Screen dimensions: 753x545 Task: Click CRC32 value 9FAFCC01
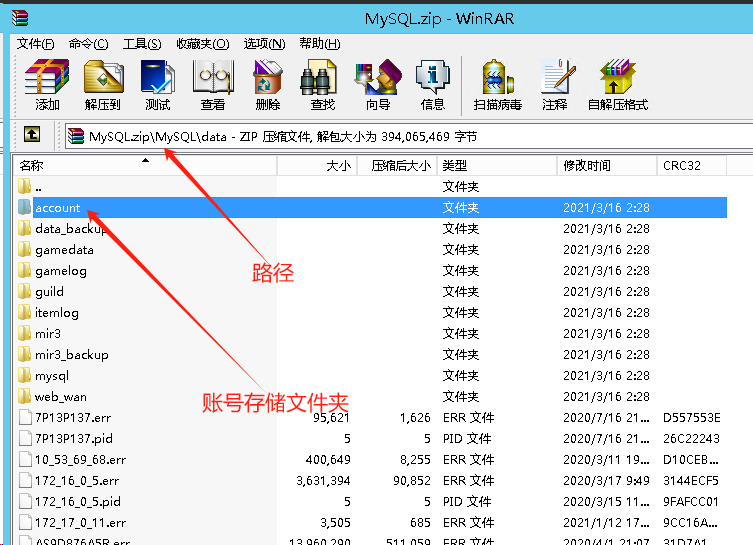(691, 501)
